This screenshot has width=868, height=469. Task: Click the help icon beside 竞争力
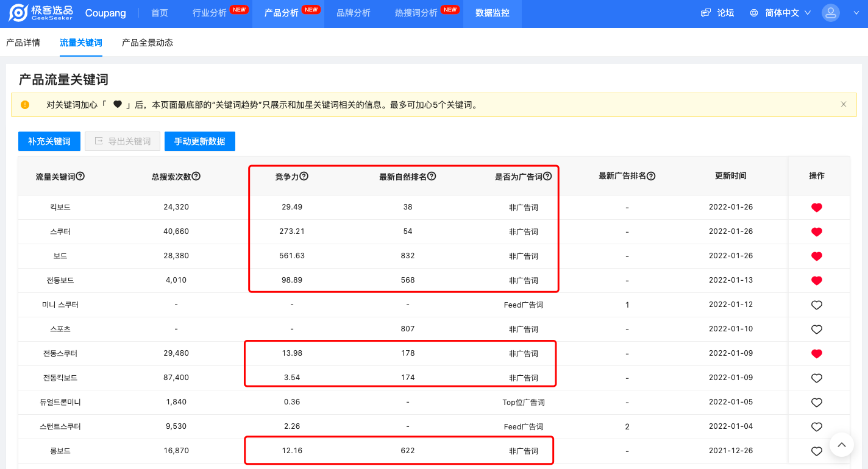[305, 175]
